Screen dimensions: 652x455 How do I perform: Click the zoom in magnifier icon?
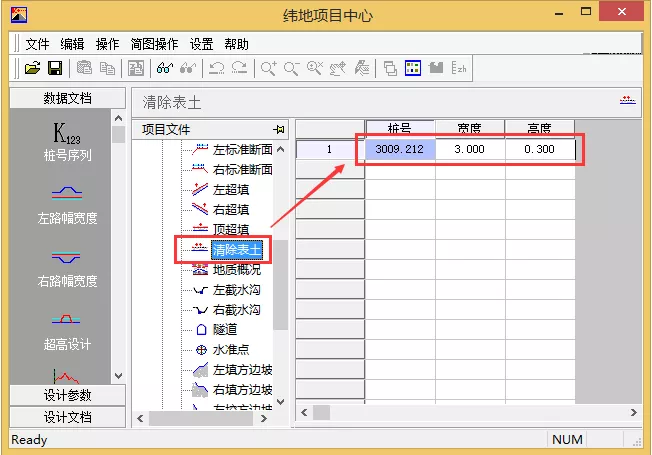(x=268, y=68)
